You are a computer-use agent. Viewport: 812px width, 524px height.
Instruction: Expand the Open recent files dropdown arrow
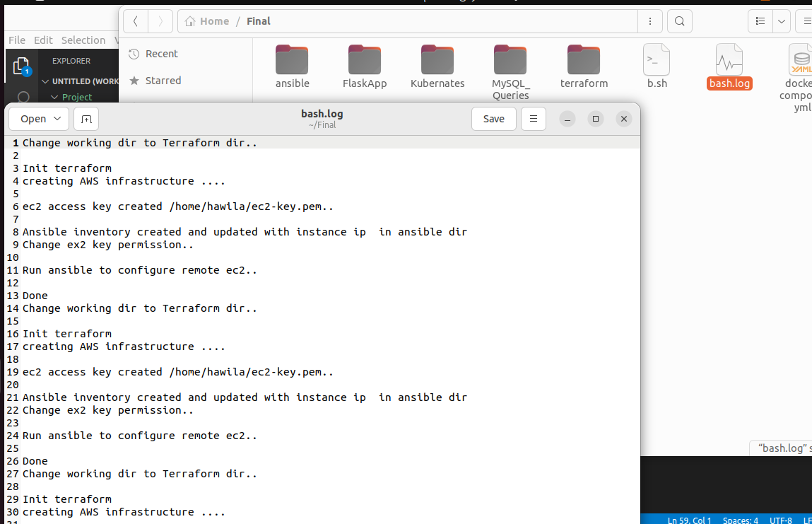point(57,119)
